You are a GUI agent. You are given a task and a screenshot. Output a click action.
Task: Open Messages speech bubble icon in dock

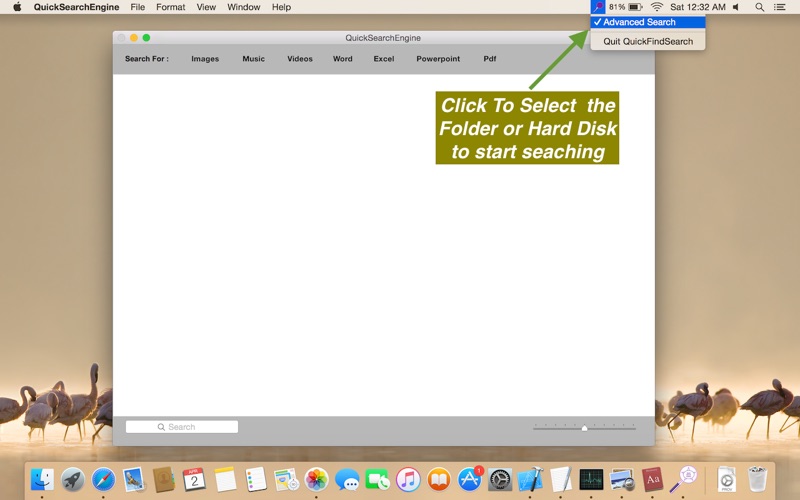[347, 480]
